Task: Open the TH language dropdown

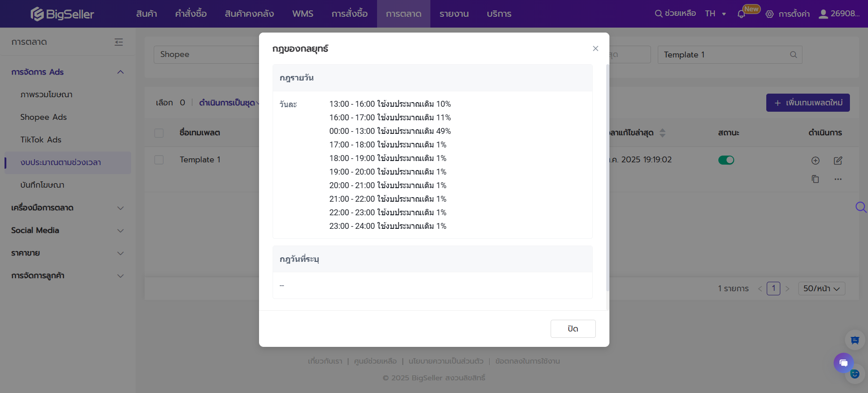Action: point(715,14)
